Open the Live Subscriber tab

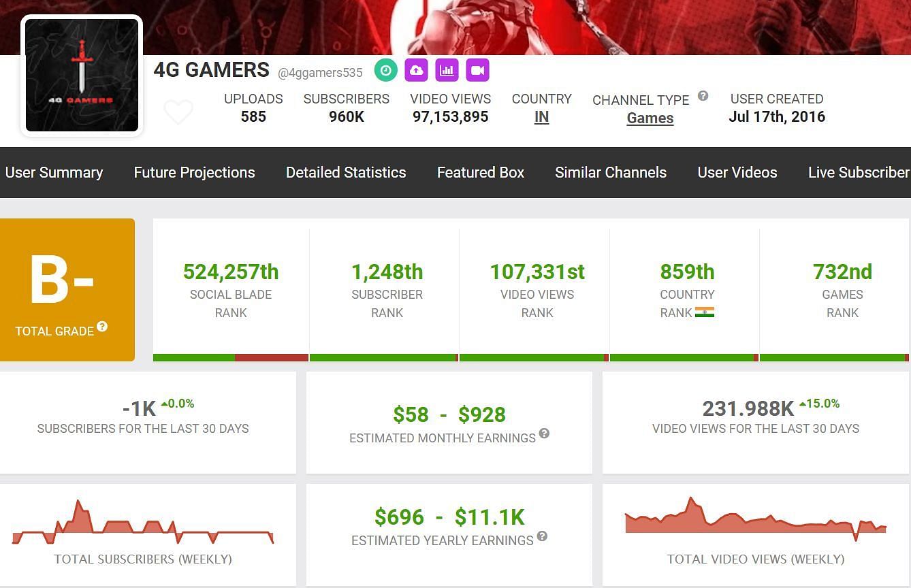(859, 172)
